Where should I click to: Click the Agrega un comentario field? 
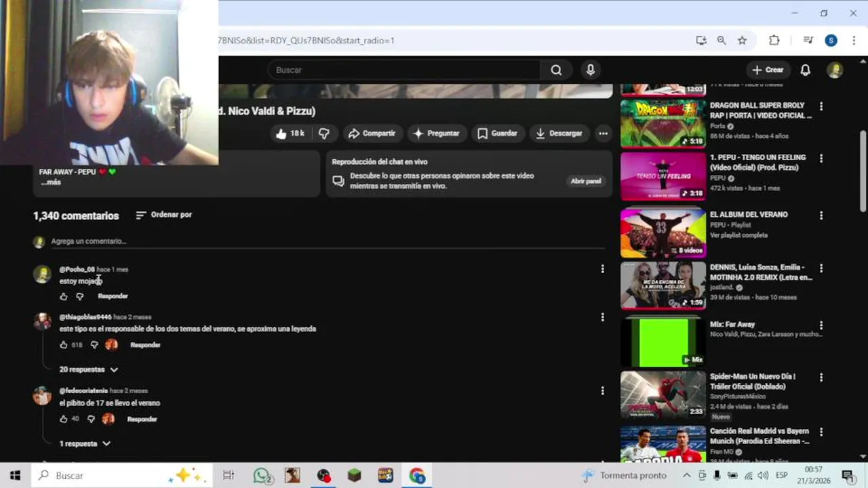click(x=328, y=241)
